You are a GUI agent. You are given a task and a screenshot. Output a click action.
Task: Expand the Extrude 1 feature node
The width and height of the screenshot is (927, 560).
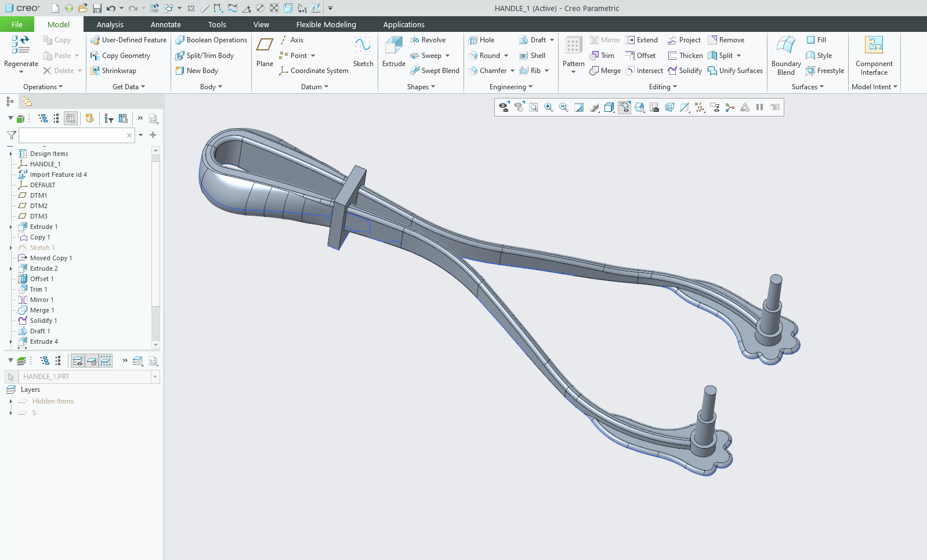11,227
